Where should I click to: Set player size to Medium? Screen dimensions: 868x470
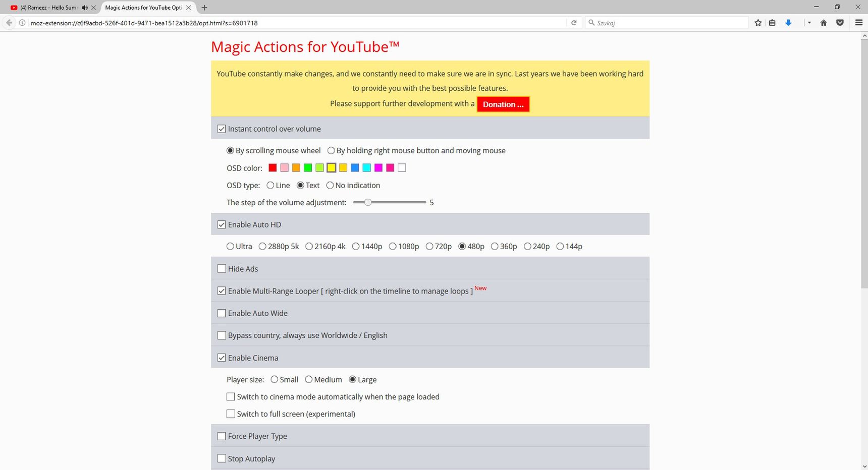click(x=309, y=379)
